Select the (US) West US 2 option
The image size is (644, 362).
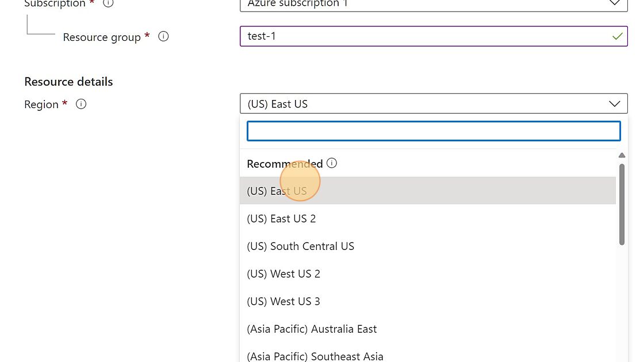tap(428, 274)
